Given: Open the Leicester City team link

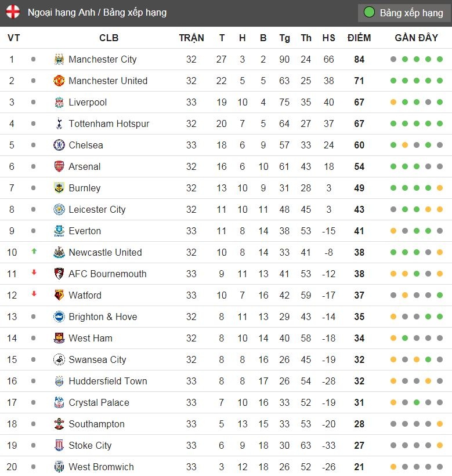Looking at the screenshot, I should click(97, 209).
